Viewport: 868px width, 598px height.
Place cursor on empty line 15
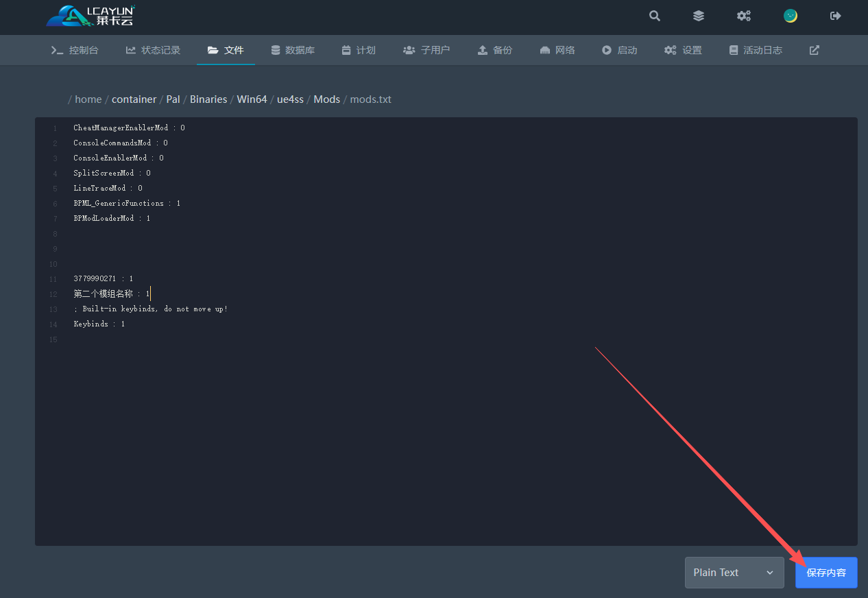(459, 339)
